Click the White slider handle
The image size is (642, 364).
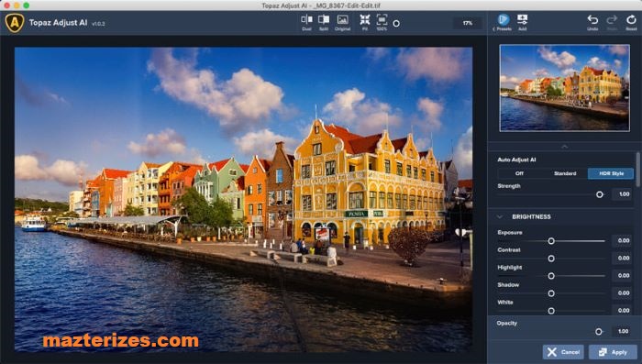(551, 311)
